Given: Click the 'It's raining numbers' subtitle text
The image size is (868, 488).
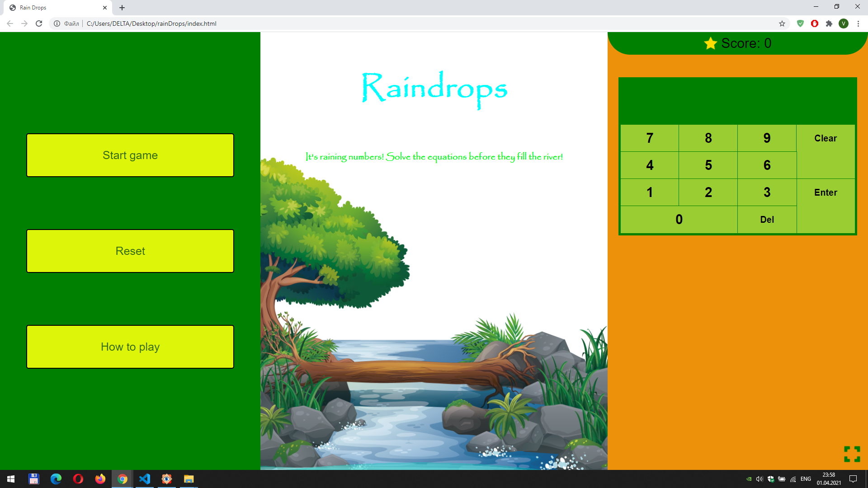Looking at the screenshot, I should pyautogui.click(x=434, y=157).
